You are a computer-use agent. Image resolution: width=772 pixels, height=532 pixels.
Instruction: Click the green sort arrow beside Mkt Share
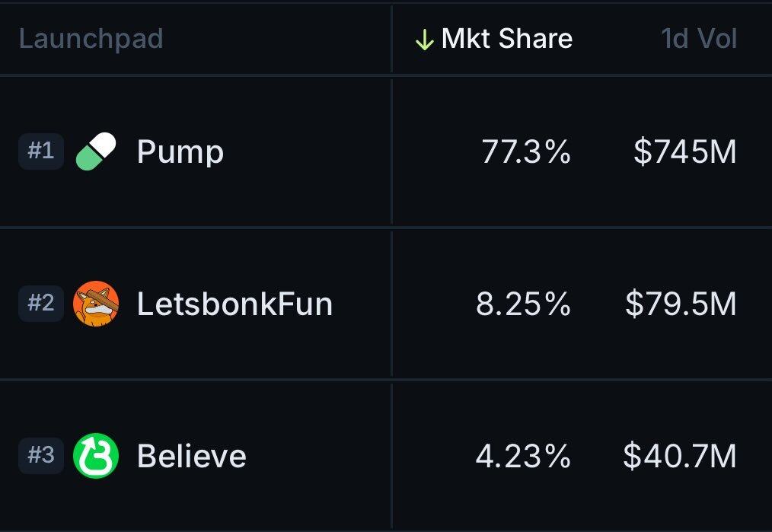point(424,40)
